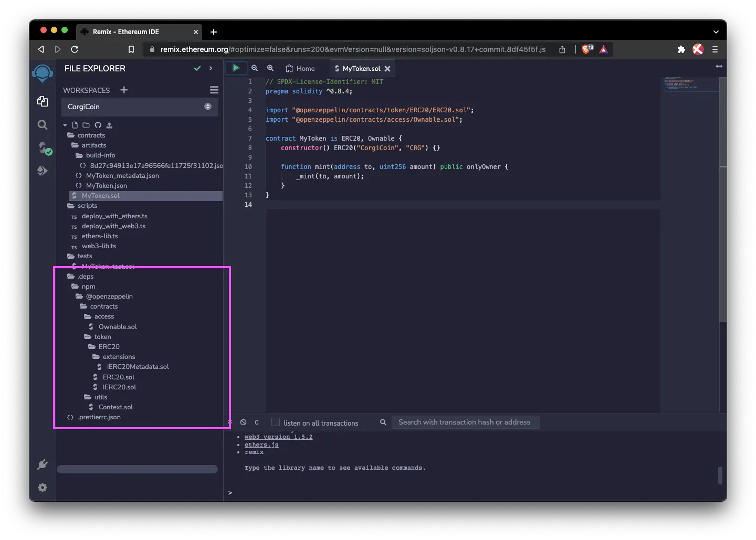Open deploy_with_ethers.ts

pyautogui.click(x=109, y=216)
